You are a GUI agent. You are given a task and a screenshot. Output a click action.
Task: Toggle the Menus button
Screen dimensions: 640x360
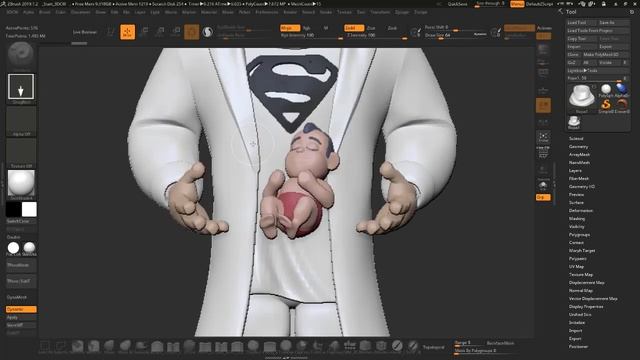(517, 4)
